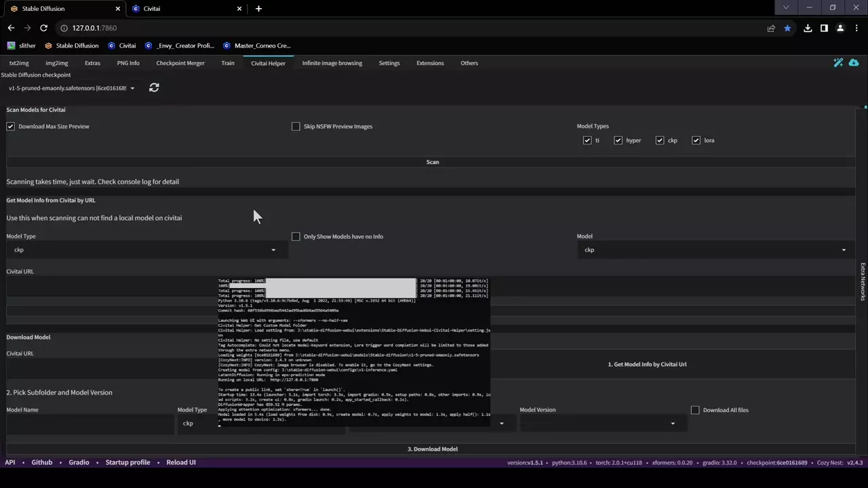Image resolution: width=868 pixels, height=488 pixels.
Task: Click the share page icon in address bar
Action: click(x=771, y=28)
